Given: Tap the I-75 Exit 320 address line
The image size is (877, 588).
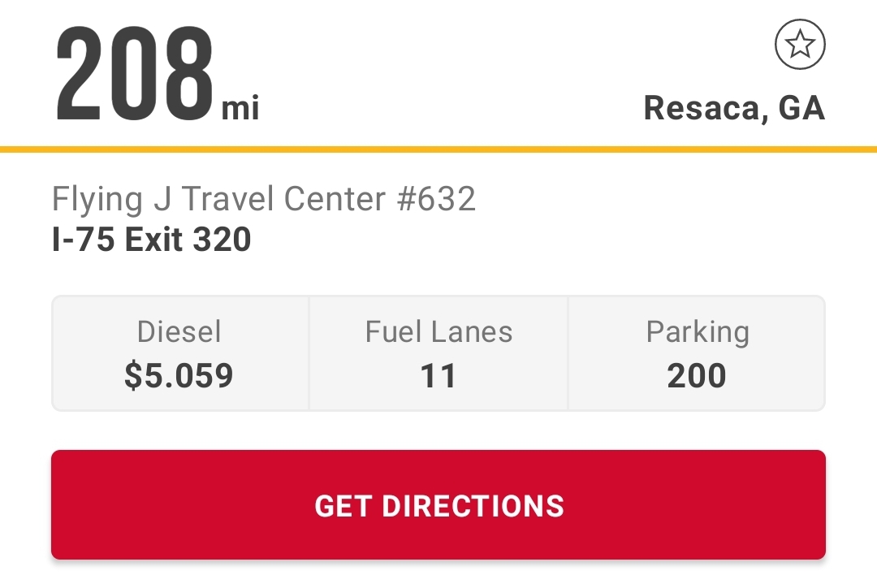Looking at the screenshot, I should (152, 240).
